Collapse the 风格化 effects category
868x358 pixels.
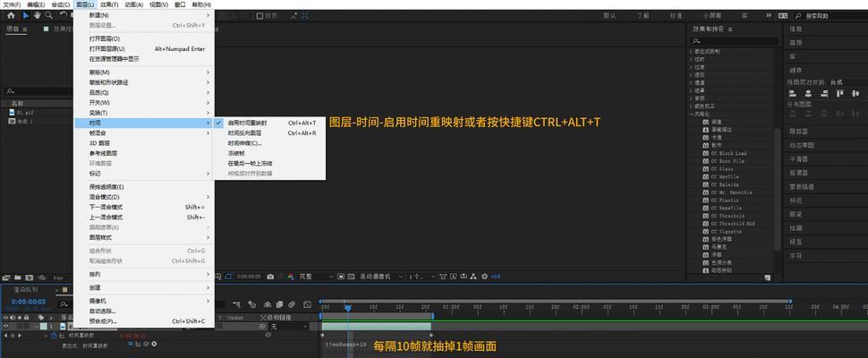692,114
